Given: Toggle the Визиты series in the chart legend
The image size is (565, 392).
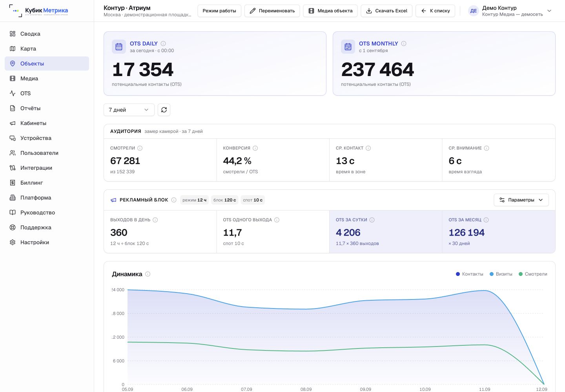Looking at the screenshot, I should [501, 274].
